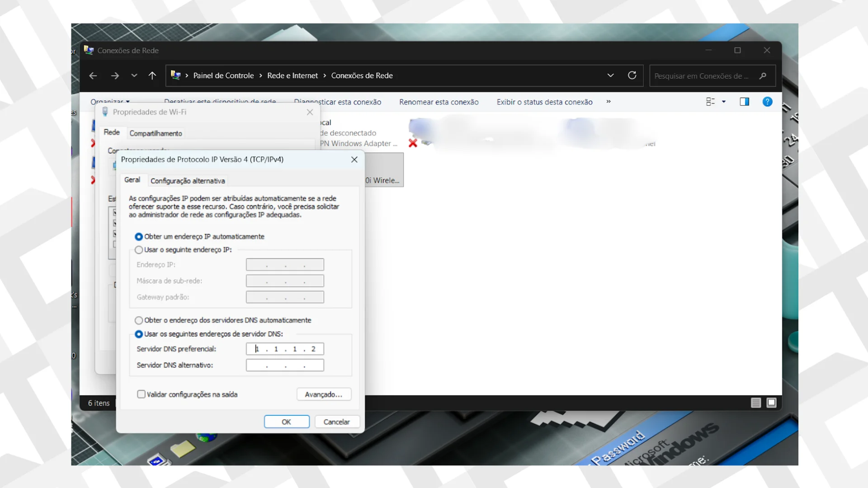Close the TCP/IPv4 properties dialog
Viewport: 868px width, 488px height.
tap(354, 160)
